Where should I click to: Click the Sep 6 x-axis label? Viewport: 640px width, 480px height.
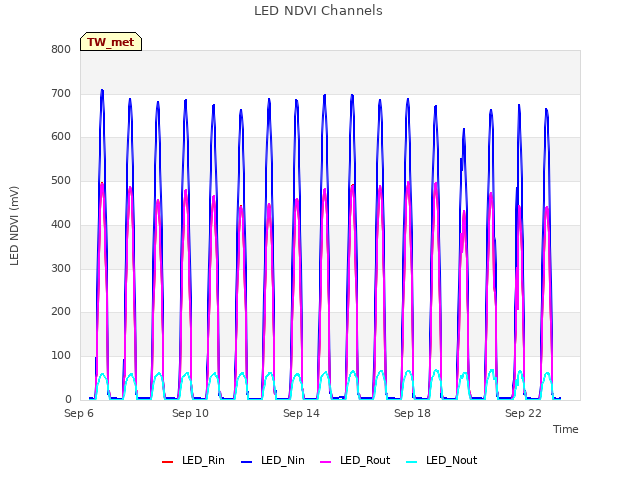pyautogui.click(x=79, y=413)
